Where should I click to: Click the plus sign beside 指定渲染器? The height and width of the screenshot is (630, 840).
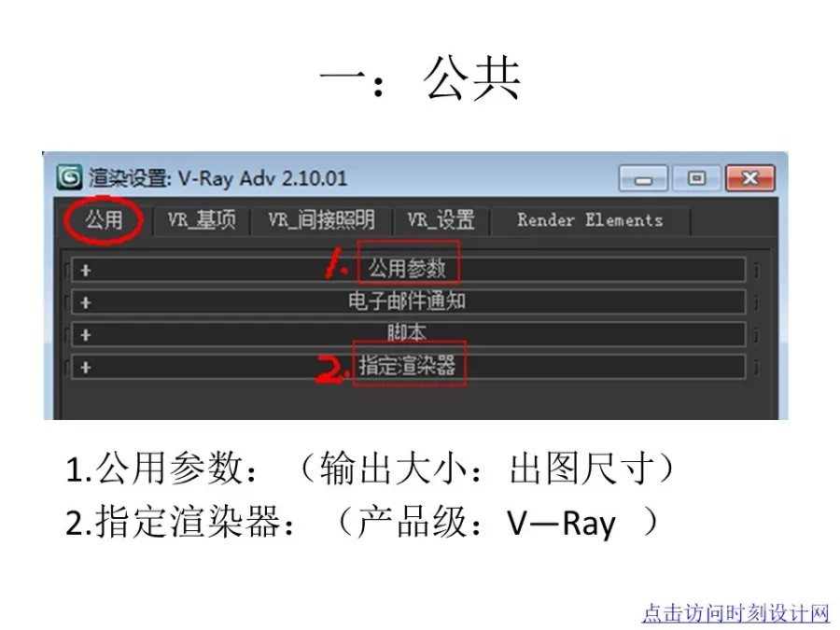(x=84, y=366)
